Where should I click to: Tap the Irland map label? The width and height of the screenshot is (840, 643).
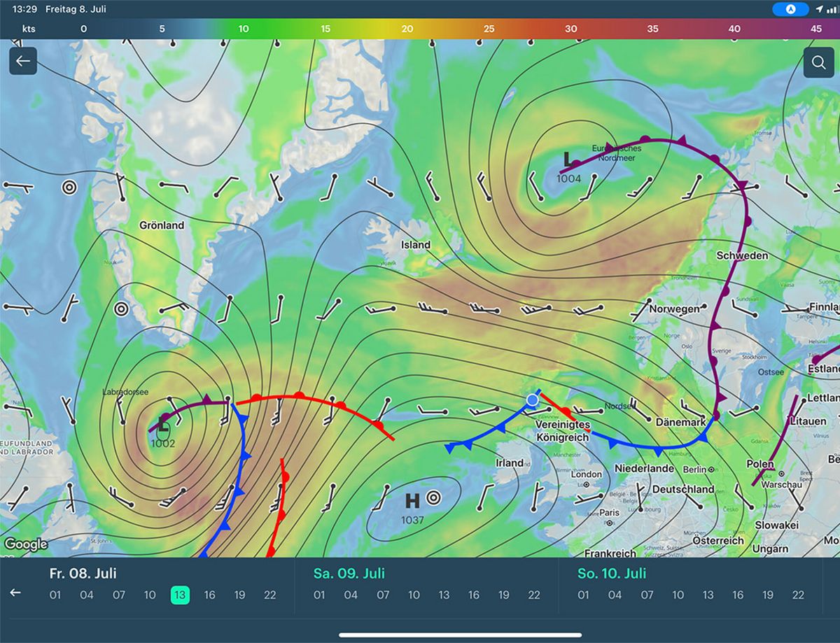(510, 462)
